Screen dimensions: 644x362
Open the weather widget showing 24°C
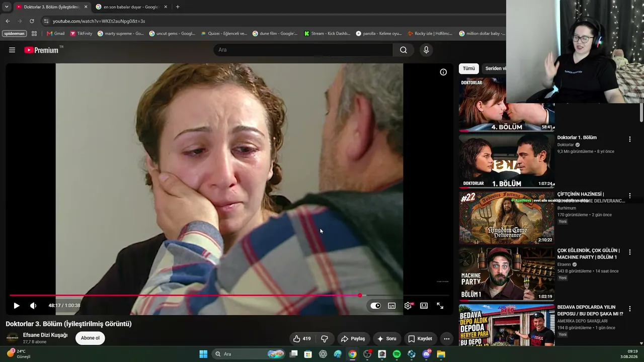pos(18,353)
